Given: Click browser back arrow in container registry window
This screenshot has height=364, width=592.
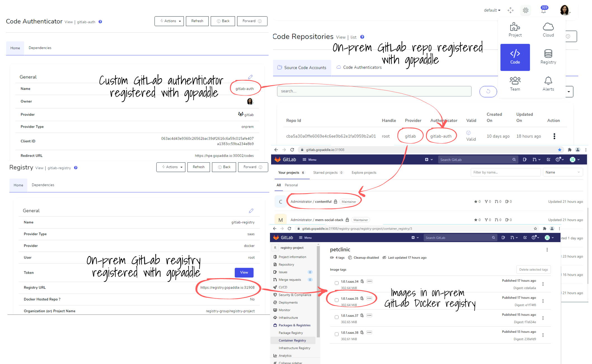Looking at the screenshot, I should point(275,228).
